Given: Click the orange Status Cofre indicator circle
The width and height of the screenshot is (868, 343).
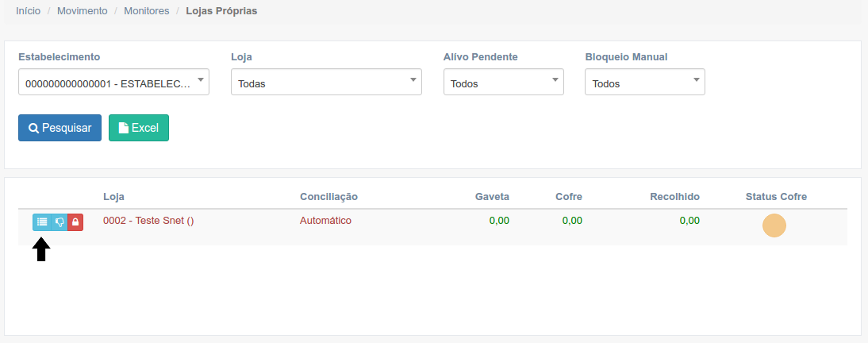Looking at the screenshot, I should [x=774, y=225].
